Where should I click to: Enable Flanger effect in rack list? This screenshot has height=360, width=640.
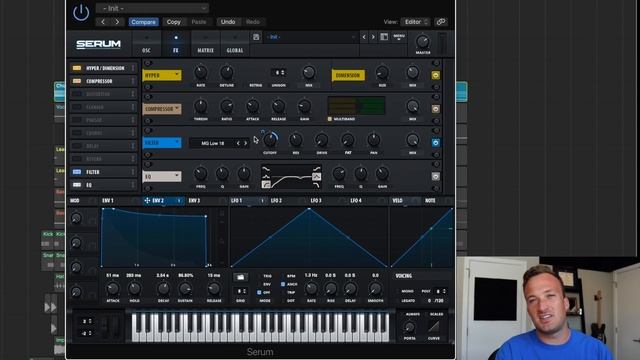(77, 107)
